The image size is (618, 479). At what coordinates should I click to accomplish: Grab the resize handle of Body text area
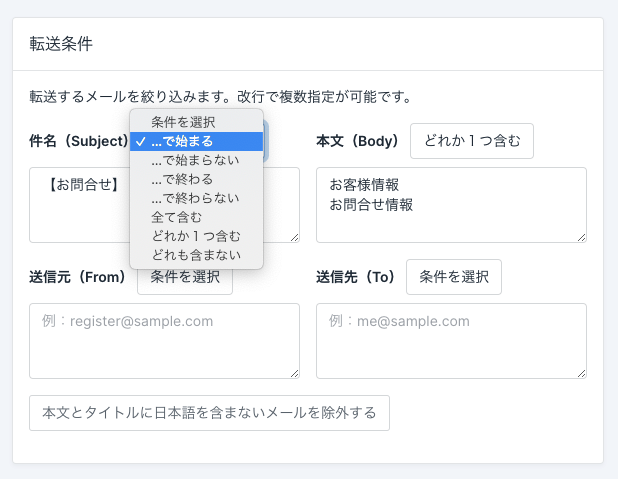pyautogui.click(x=581, y=237)
